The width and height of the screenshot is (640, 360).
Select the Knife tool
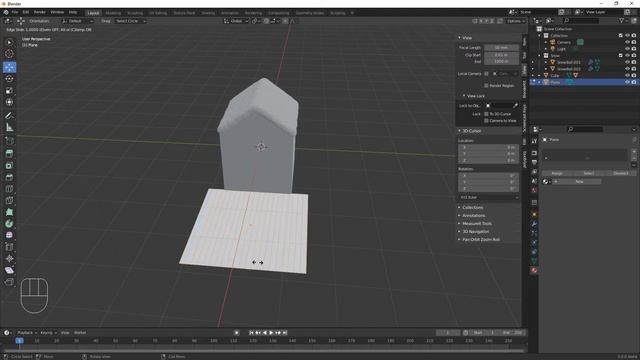click(9, 200)
